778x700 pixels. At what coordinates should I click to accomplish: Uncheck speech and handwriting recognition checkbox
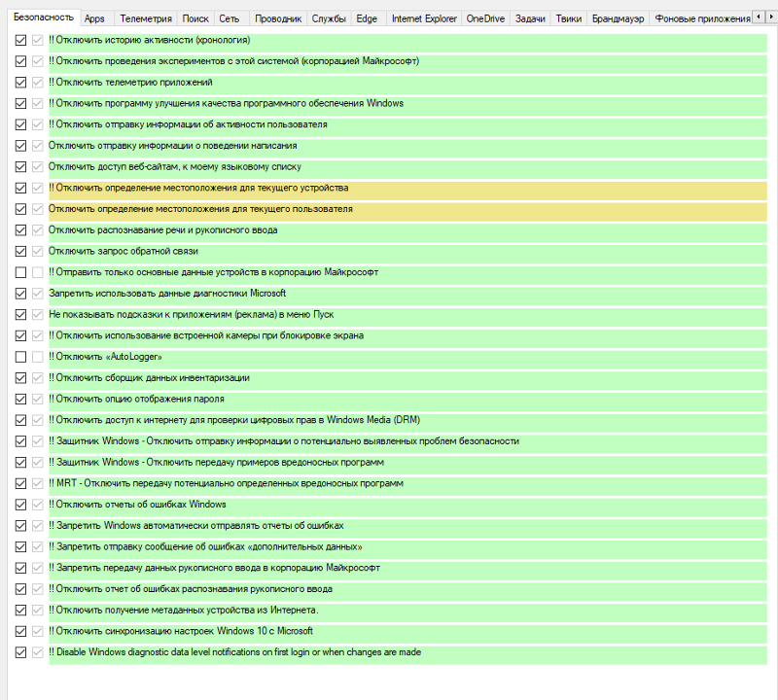tap(20, 230)
